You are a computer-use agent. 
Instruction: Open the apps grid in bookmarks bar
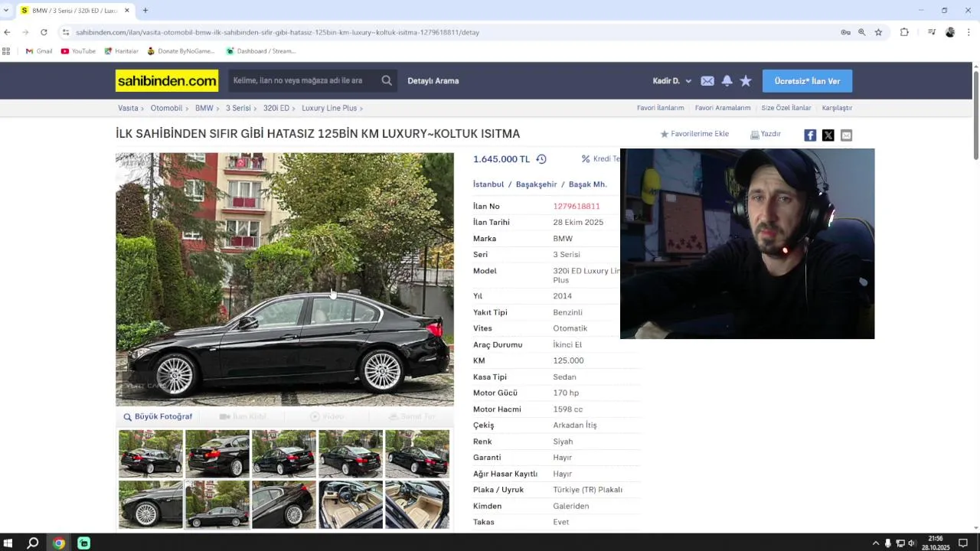pyautogui.click(x=6, y=51)
